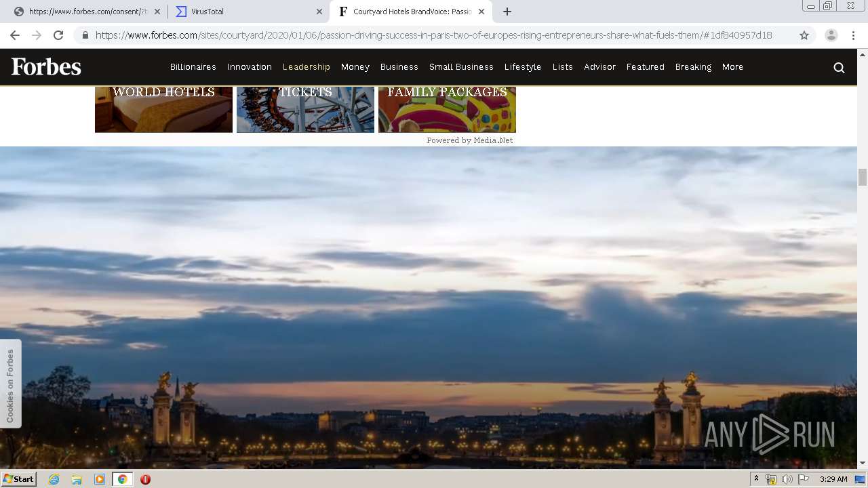The height and width of the screenshot is (488, 868).
Task: Expand the More menu
Action: click(733, 67)
